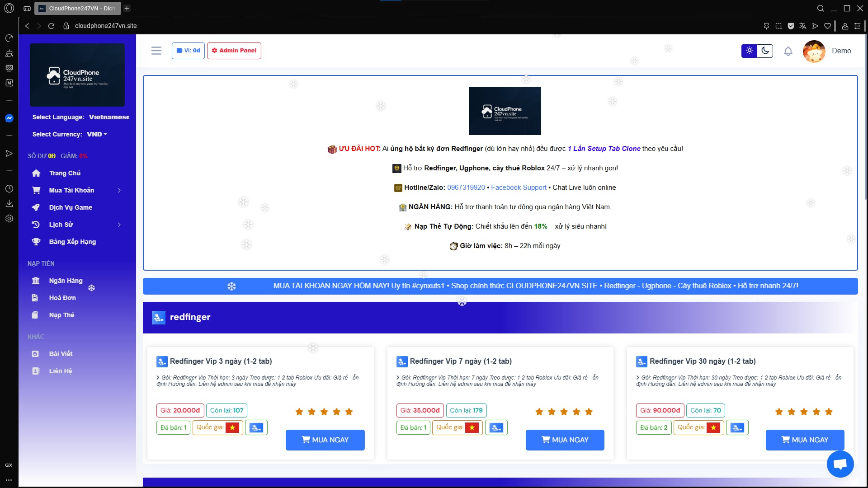The height and width of the screenshot is (488, 868).
Task: Open Mua Tài Khoản menu item
Action: [x=71, y=190]
